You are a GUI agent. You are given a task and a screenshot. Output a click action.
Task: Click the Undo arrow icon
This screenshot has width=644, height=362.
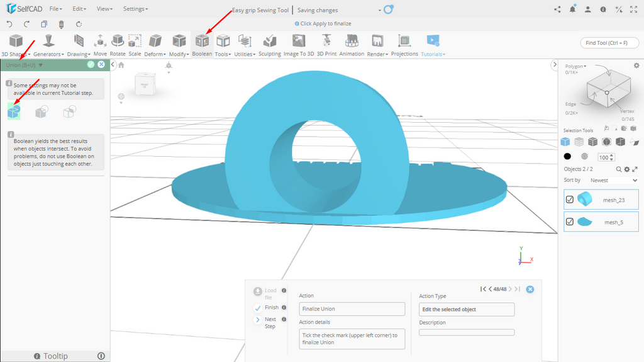point(9,24)
